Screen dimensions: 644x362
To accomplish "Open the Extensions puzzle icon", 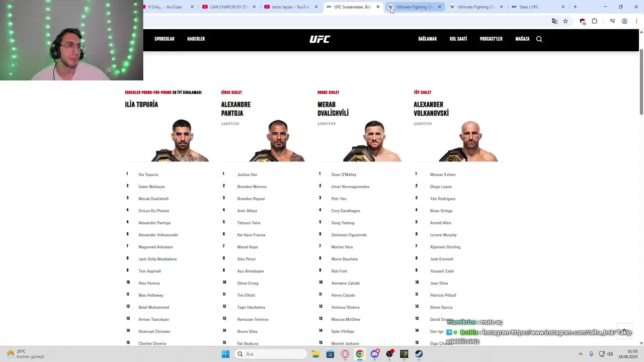I will click(594, 21).
